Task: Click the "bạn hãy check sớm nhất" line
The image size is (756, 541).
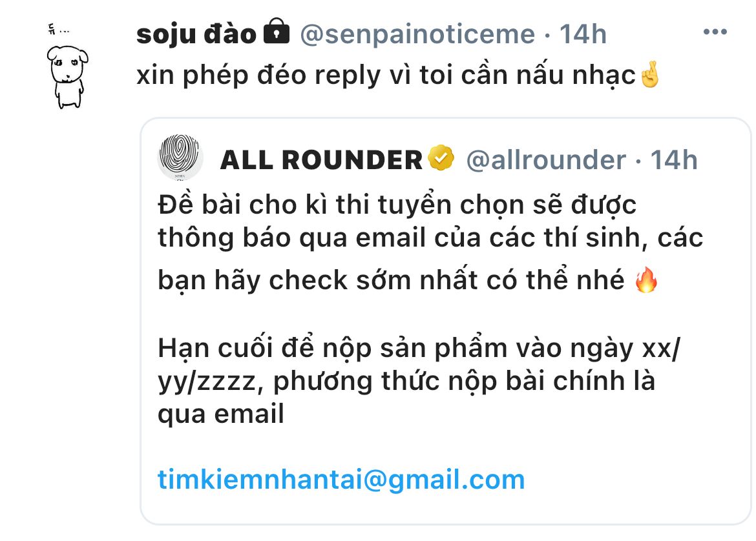Action: click(x=408, y=280)
